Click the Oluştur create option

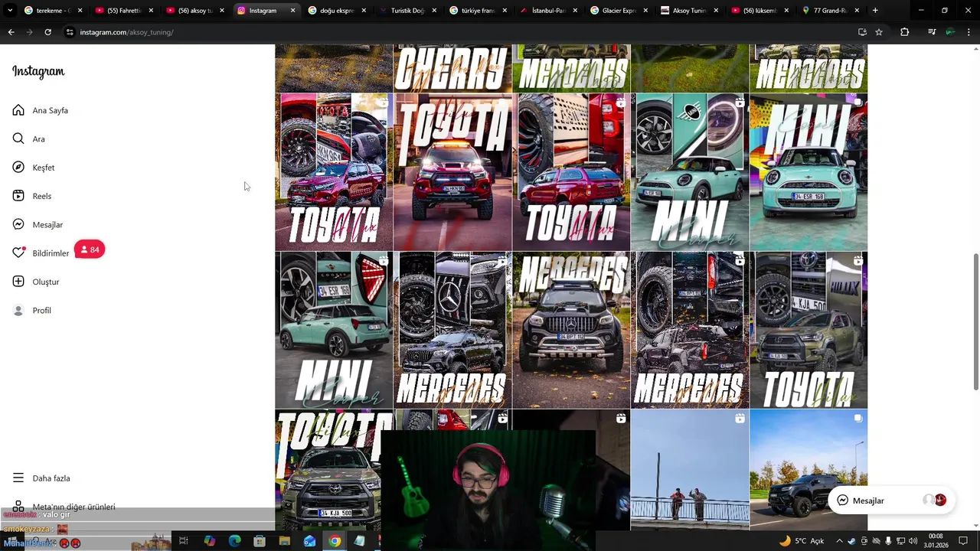(35, 282)
